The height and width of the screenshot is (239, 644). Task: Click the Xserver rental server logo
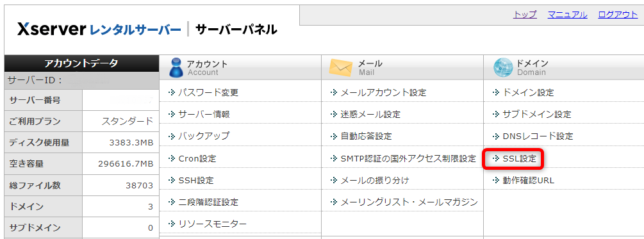pyautogui.click(x=99, y=29)
